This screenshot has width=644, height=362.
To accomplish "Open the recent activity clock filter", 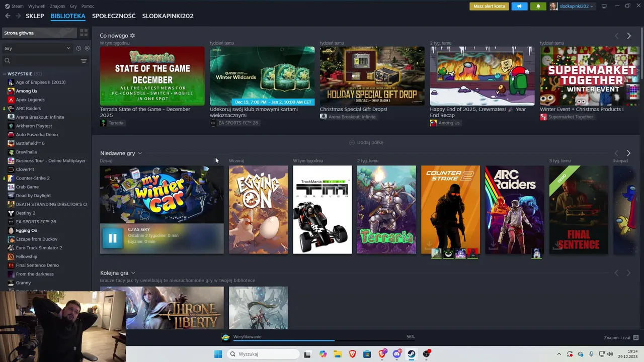I will pos(78,48).
